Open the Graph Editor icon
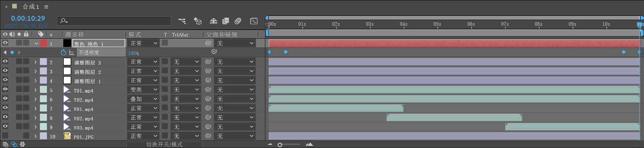This screenshot has height=148, width=644. tap(254, 21)
